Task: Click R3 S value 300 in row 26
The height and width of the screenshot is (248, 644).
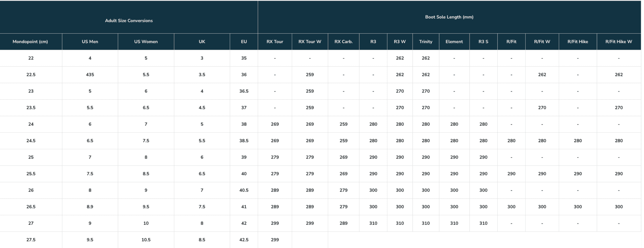Action: coord(483,190)
